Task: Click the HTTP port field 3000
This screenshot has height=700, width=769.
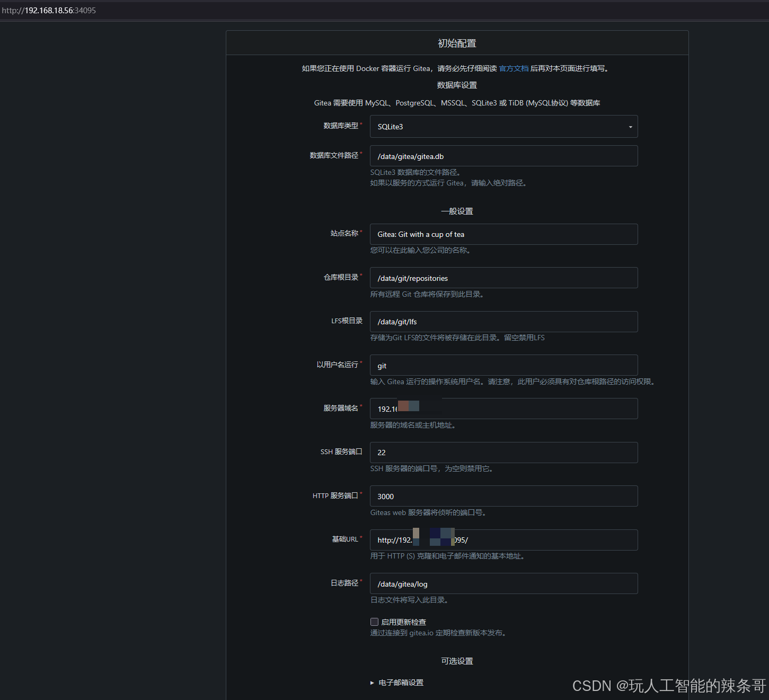Action: click(503, 496)
